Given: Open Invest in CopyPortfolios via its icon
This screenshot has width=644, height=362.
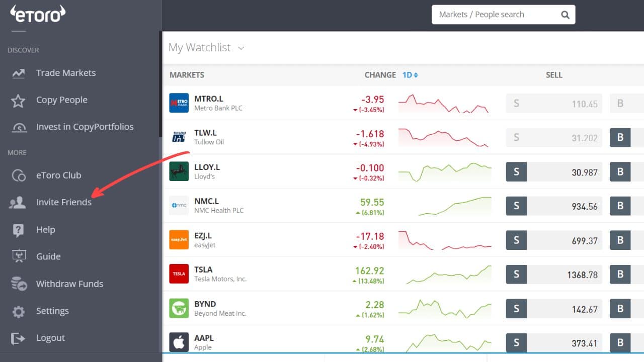Looking at the screenshot, I should pyautogui.click(x=18, y=127).
